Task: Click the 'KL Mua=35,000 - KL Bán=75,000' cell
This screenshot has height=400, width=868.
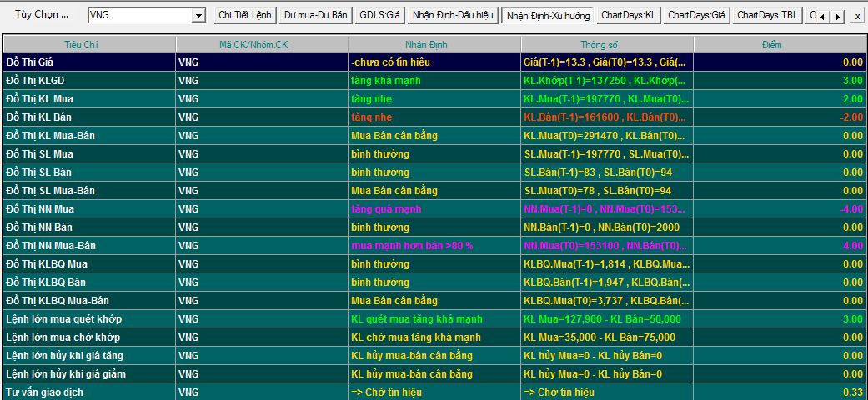Action: click(x=607, y=337)
